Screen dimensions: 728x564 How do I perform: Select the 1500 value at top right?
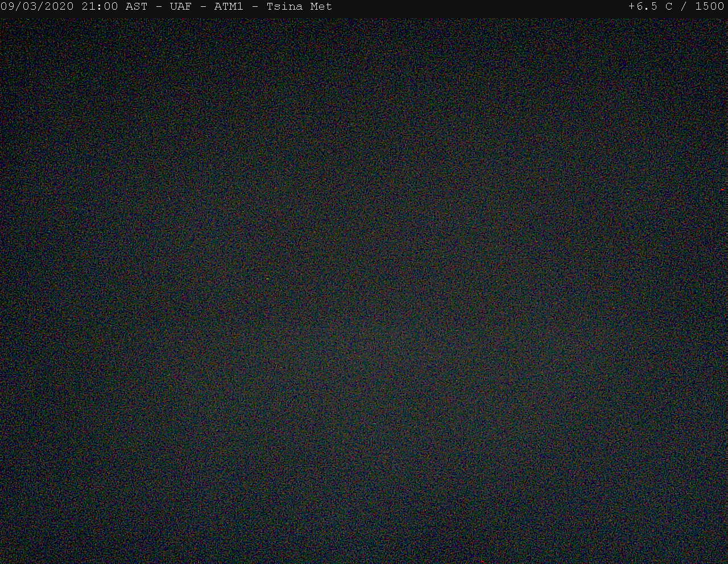[710, 6]
